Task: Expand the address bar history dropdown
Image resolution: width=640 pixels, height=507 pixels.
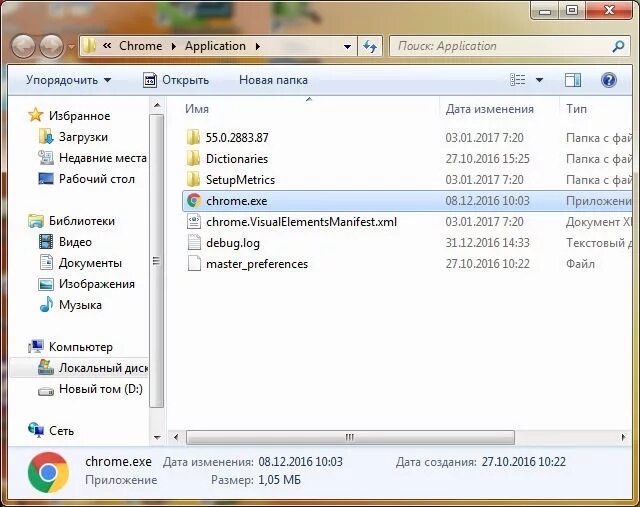Action: 347,47
